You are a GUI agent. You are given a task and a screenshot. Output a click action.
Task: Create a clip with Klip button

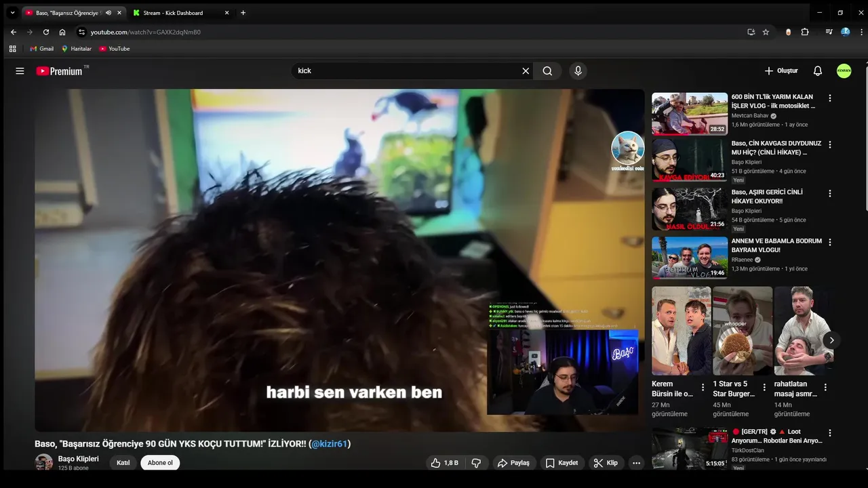(606, 463)
